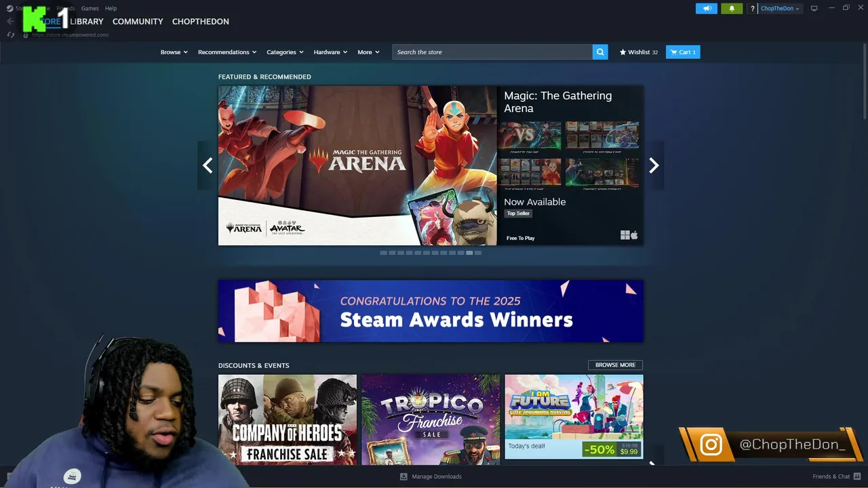
Task: Click the -50% discount badge
Action: pos(599,449)
